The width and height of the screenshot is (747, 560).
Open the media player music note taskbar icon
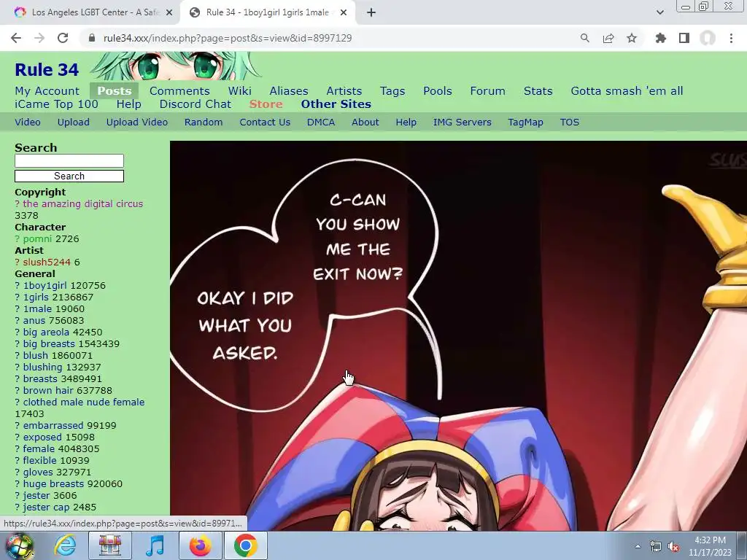click(x=155, y=545)
